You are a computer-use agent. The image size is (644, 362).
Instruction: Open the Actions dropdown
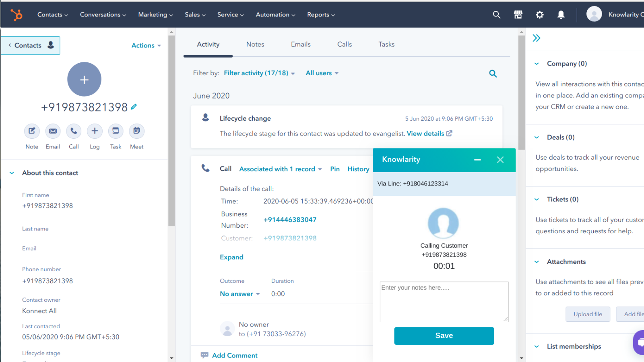146,45
